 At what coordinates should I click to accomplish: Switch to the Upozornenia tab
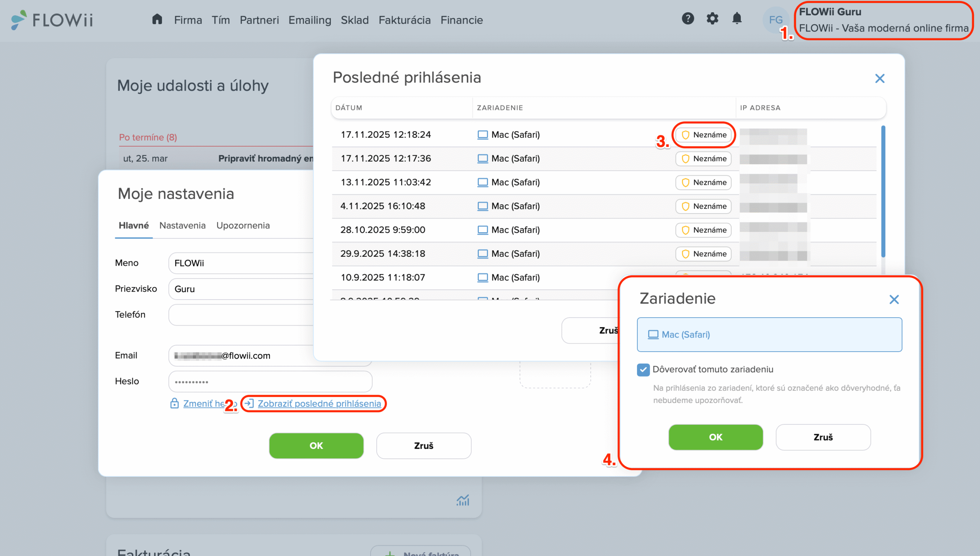(x=243, y=226)
